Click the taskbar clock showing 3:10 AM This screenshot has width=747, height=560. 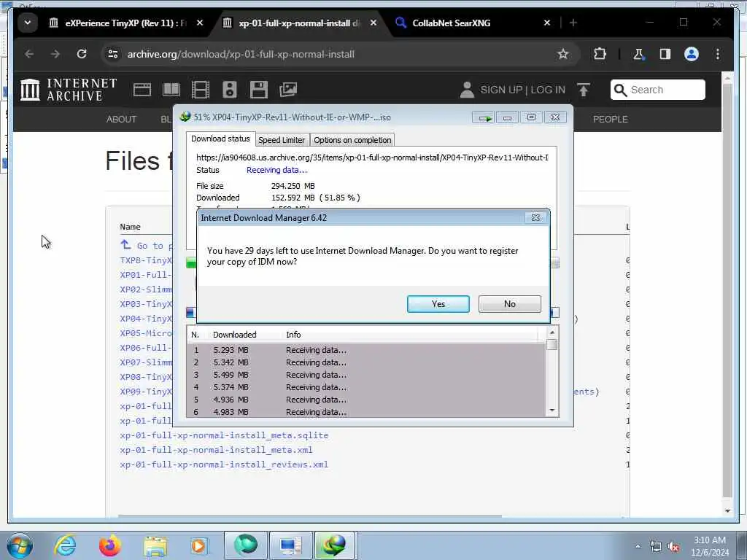click(709, 545)
